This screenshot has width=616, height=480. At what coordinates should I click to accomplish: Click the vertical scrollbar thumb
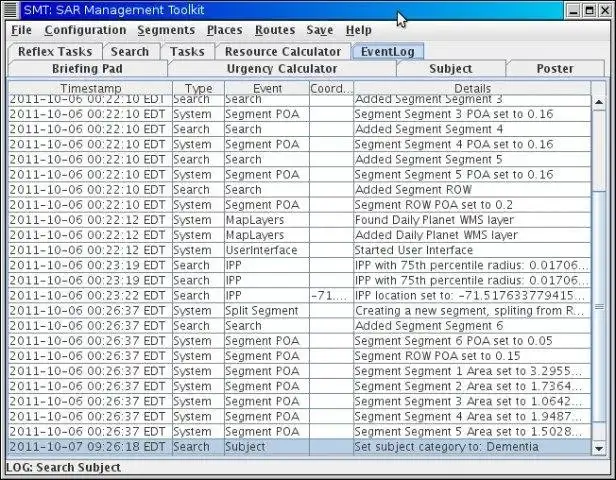tap(599, 306)
